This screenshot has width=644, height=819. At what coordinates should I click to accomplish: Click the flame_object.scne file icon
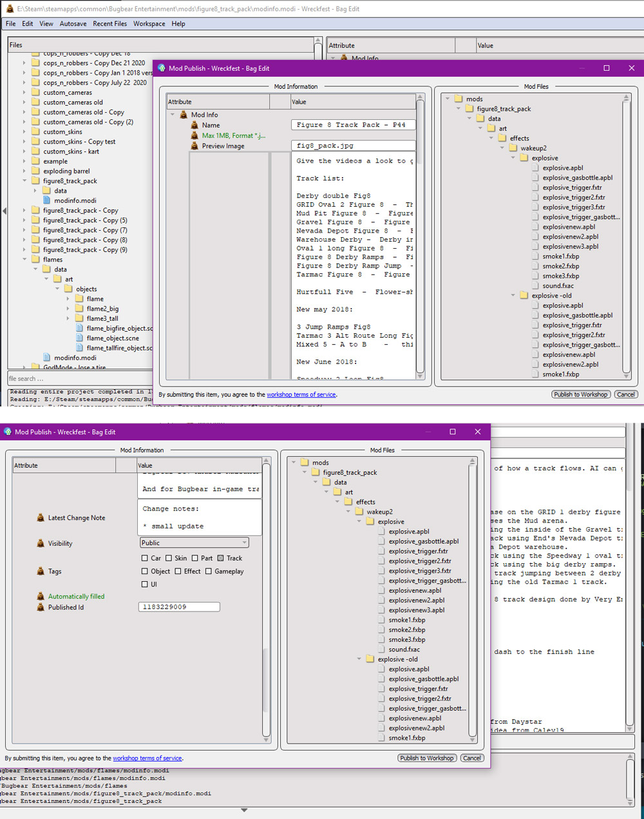(x=80, y=338)
